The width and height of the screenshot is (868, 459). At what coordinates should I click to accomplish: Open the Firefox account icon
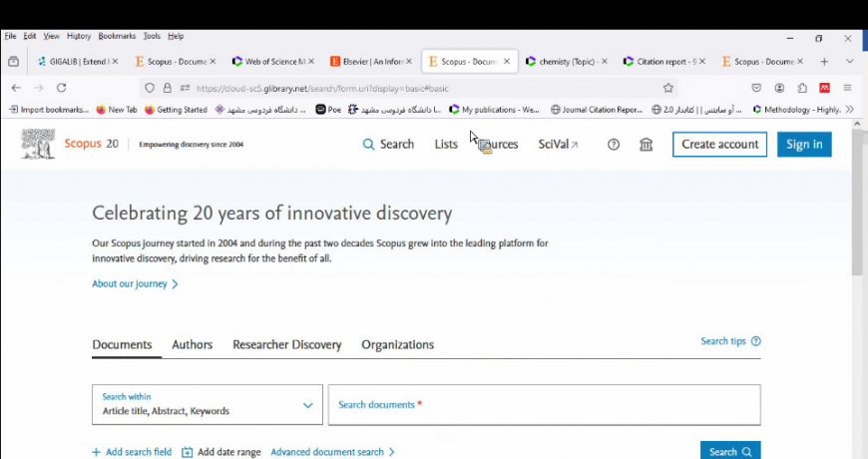[779, 88]
